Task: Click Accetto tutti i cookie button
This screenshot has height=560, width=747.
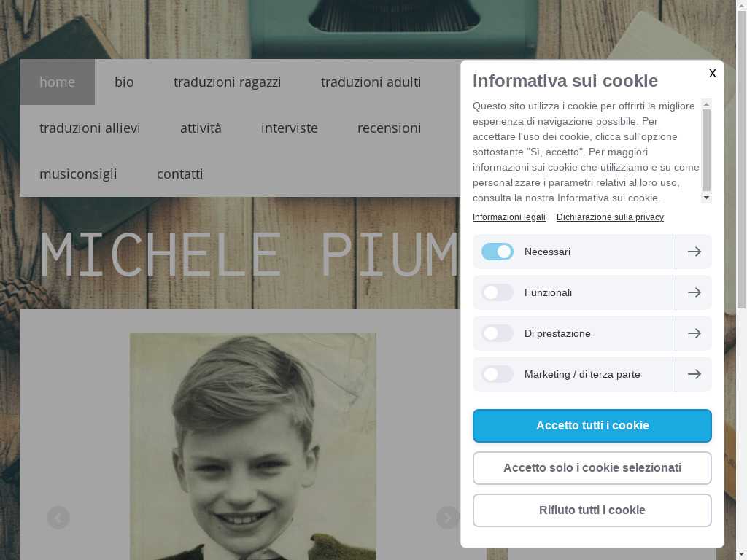Action: [x=592, y=426]
